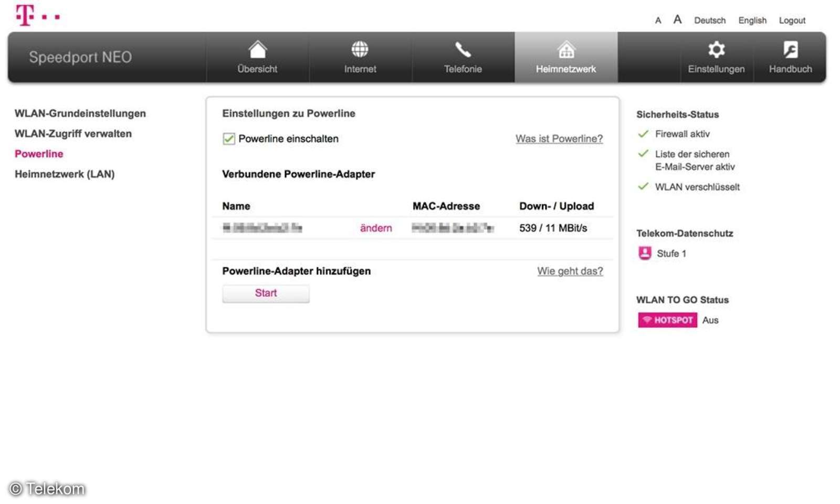Select the smaller font size A
Screen dimensions: 840x504
pyautogui.click(x=658, y=20)
